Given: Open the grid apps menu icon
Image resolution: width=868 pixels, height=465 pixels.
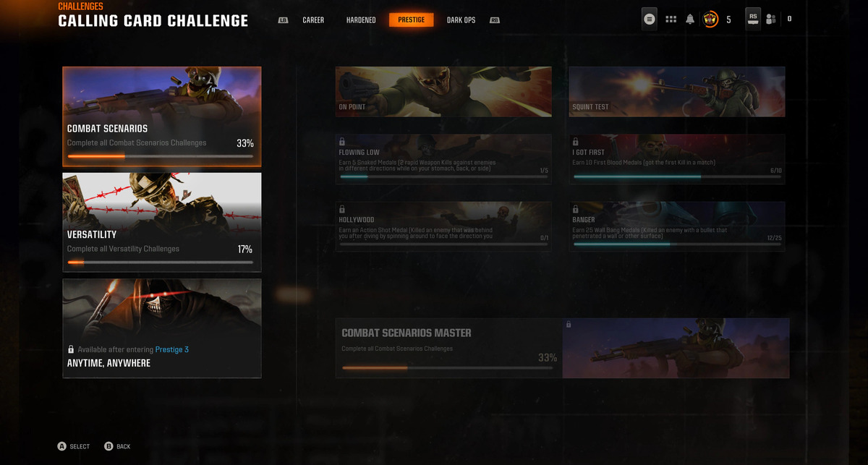Looking at the screenshot, I should pyautogui.click(x=671, y=20).
